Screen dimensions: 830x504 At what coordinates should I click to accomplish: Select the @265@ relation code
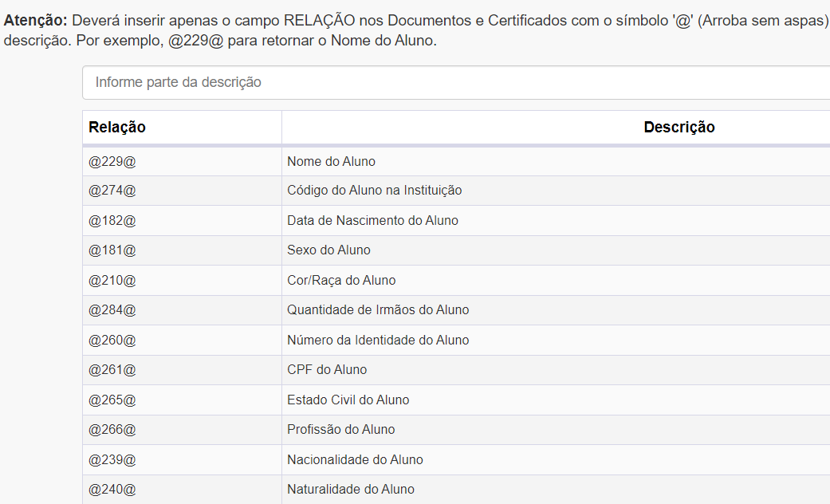[x=112, y=400]
